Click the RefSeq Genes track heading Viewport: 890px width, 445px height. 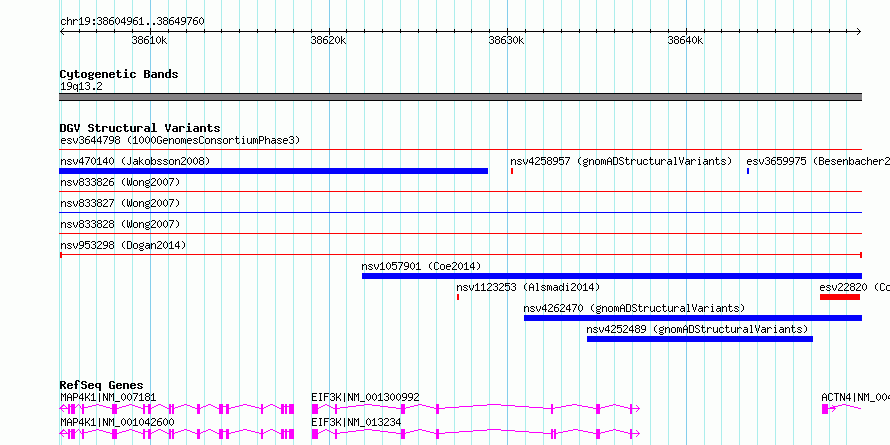tap(101, 386)
